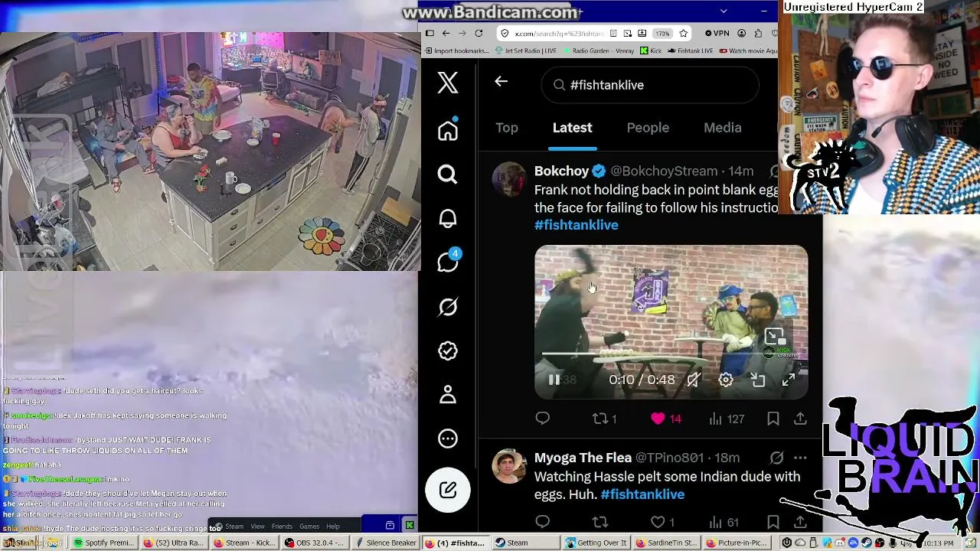Reload the page in Firefox
This screenshot has width=980, height=551.
(x=479, y=34)
